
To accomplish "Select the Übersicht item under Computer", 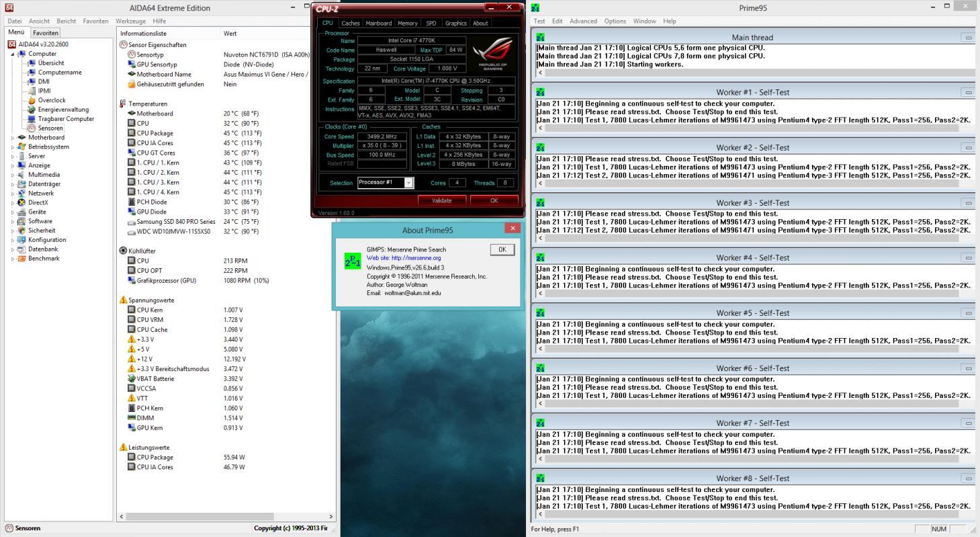I will click(51, 63).
